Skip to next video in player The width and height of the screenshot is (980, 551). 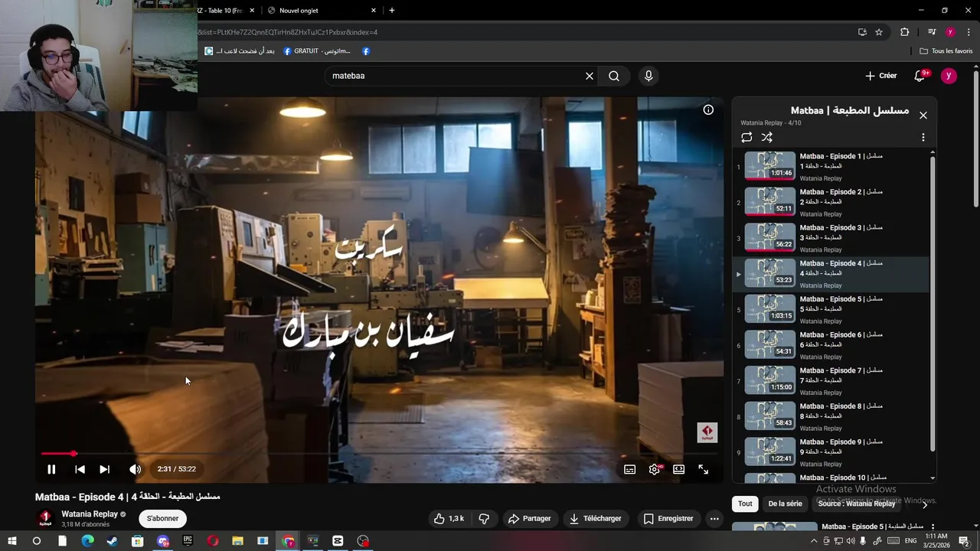click(x=104, y=469)
